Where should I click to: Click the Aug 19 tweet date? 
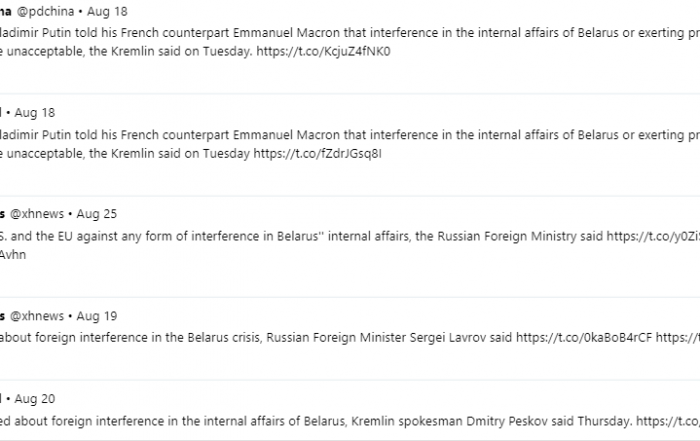pyautogui.click(x=97, y=316)
